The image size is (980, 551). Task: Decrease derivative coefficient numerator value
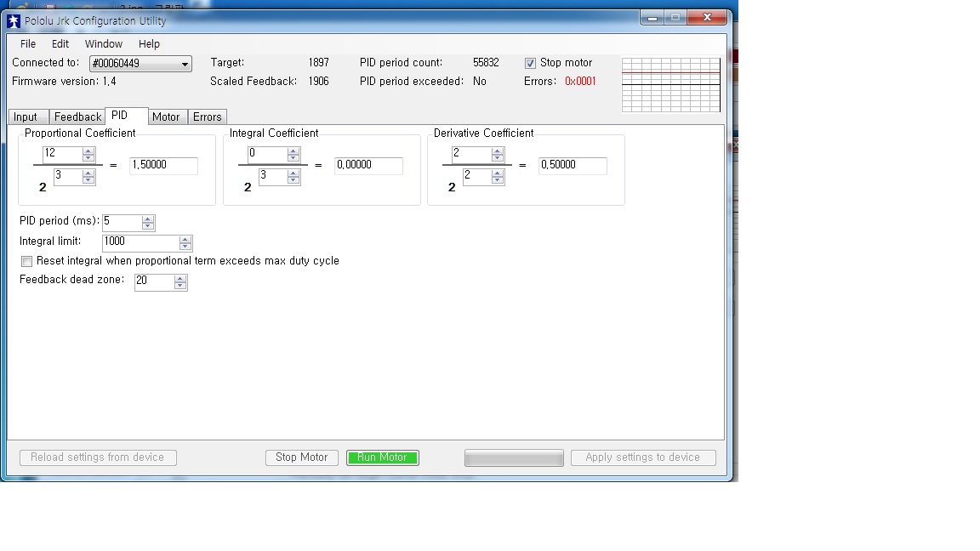click(498, 157)
